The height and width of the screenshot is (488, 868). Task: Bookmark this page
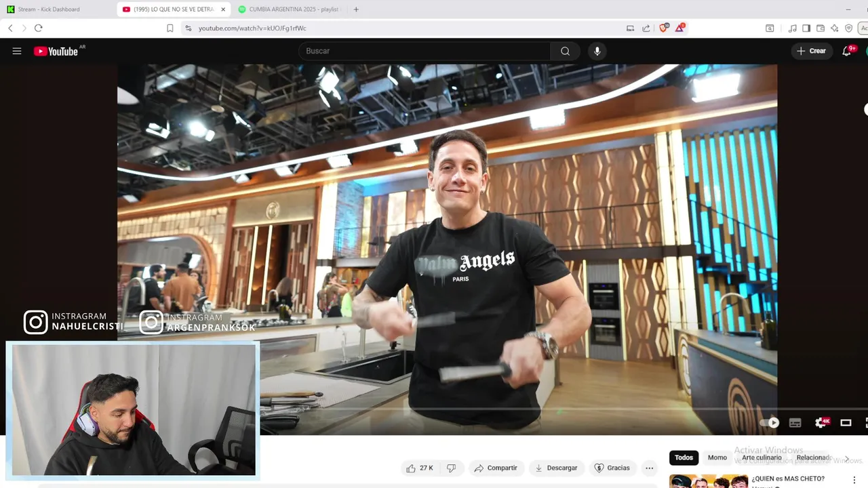point(170,28)
